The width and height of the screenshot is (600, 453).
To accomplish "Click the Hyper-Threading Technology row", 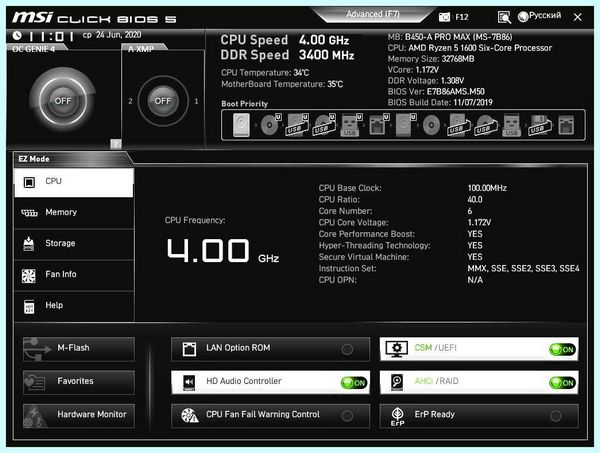I will pyautogui.click(x=401, y=245).
